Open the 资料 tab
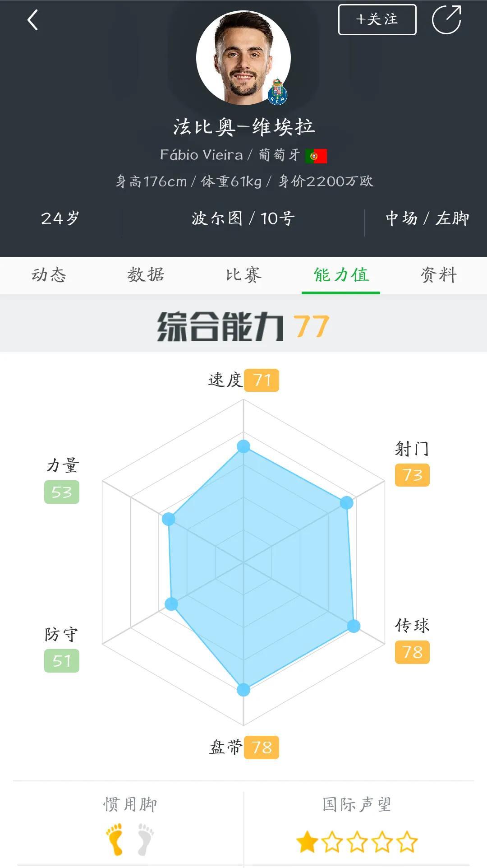 [439, 274]
